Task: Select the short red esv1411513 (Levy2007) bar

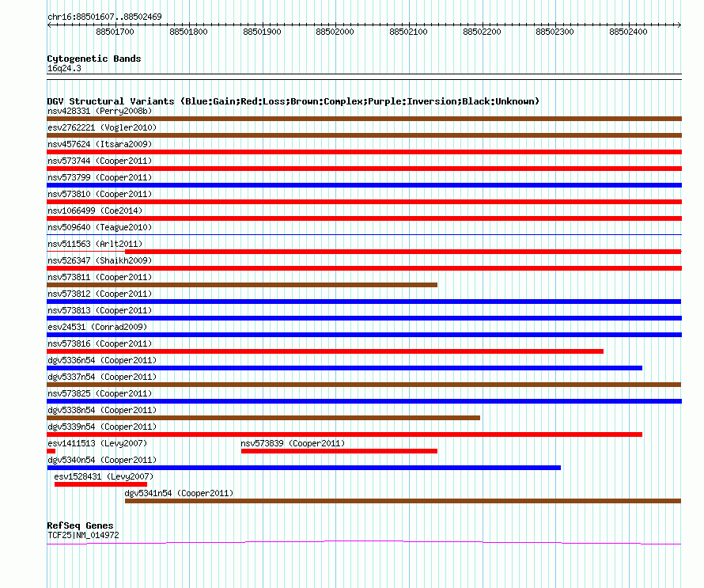Action: (x=51, y=451)
